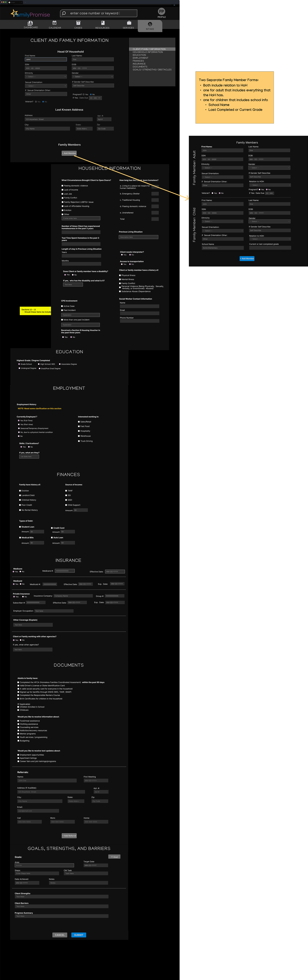Expand Adult member Relation to HOH dropdown
Viewport: 308px width, 980px height.
coord(270,185)
